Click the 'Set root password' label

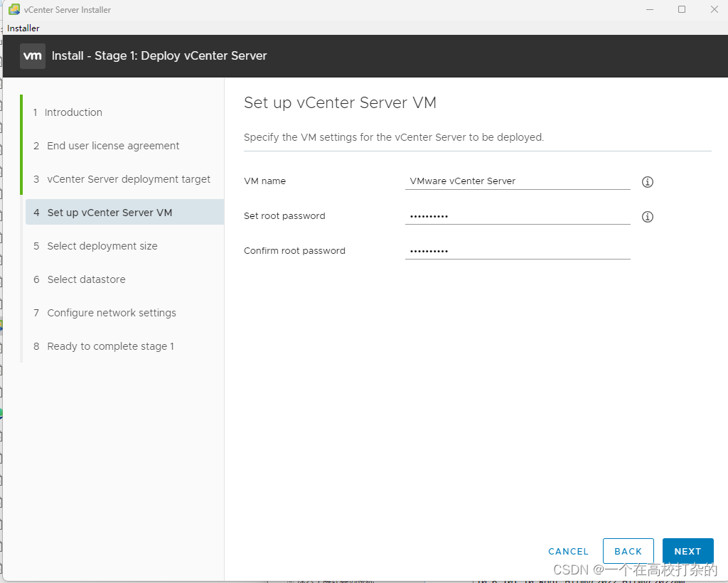(x=284, y=216)
